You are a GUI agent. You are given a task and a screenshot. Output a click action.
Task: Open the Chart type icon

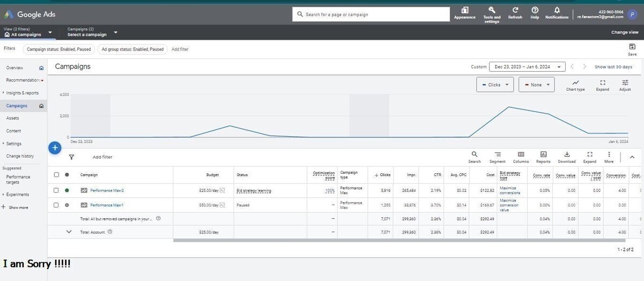[575, 83]
